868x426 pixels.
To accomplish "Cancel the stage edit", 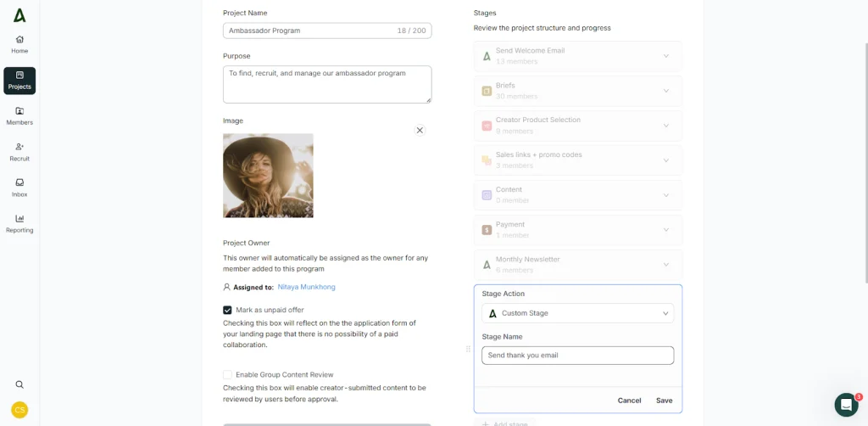I will pyautogui.click(x=629, y=401).
